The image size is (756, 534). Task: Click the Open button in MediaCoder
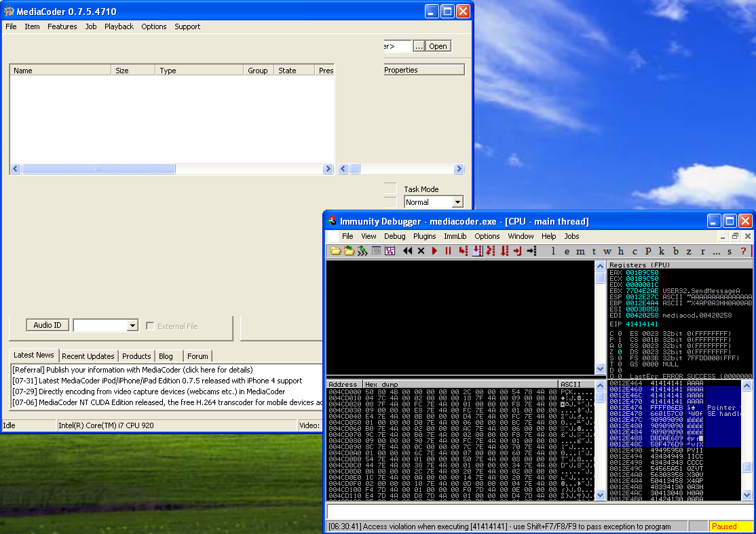[x=438, y=46]
